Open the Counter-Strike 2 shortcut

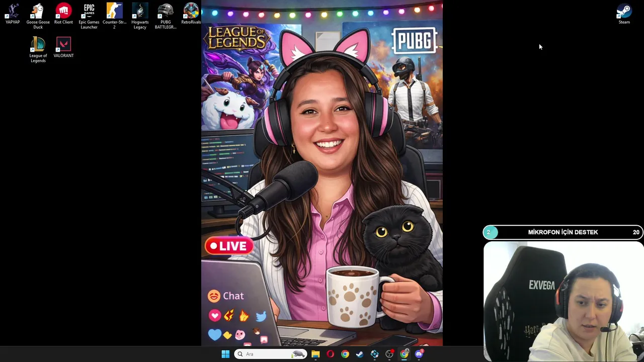[x=114, y=16]
